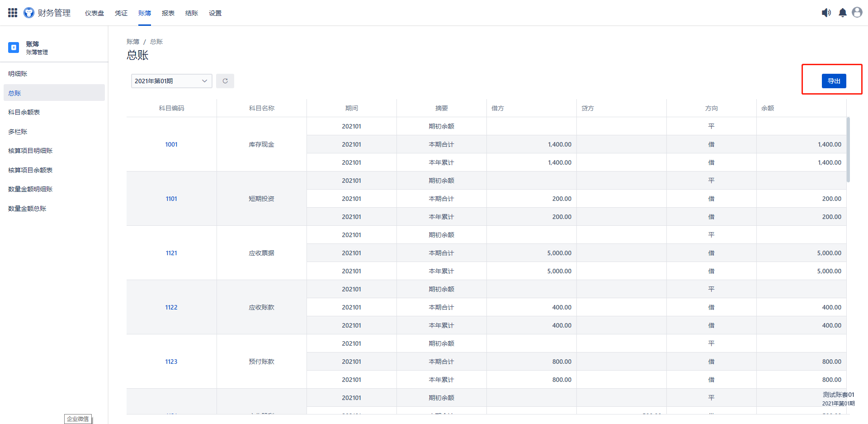
Task: Click the 账簿 breadcrumb link
Action: pyautogui.click(x=133, y=42)
